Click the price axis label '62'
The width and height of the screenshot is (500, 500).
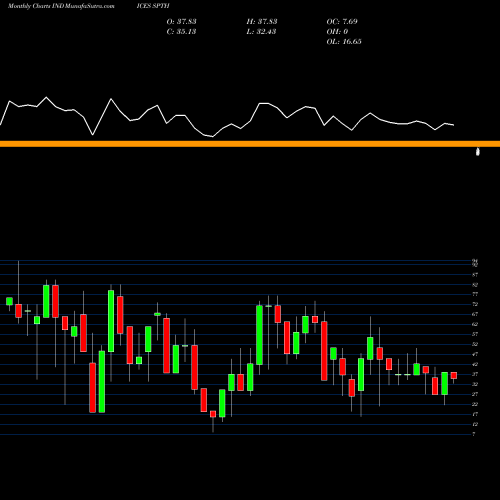pyautogui.click(x=475, y=324)
